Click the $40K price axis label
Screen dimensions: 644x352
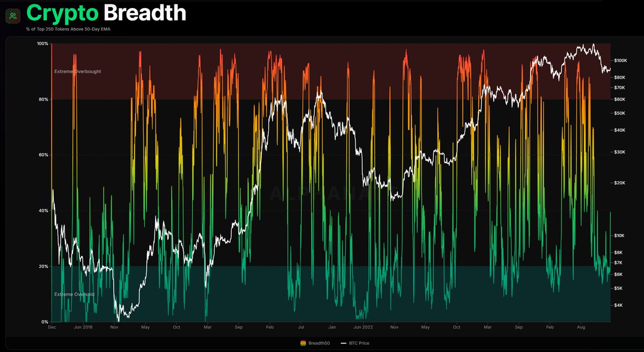620,130
